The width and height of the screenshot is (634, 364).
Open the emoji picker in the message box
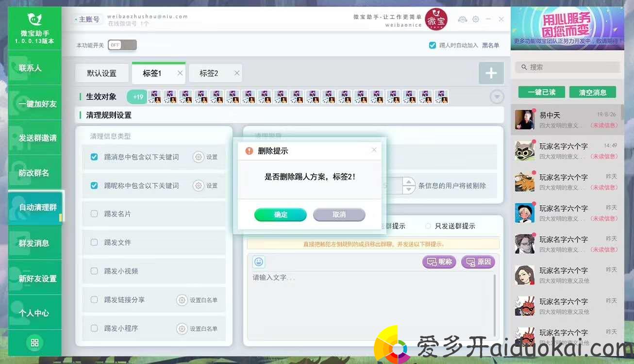259,262
